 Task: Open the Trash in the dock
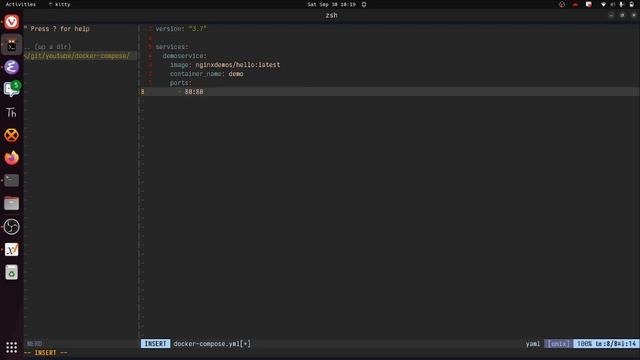pos(11,272)
